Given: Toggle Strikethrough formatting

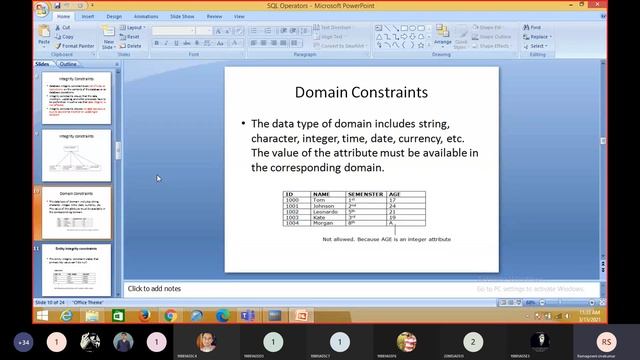Looking at the screenshot, I should pos(187,43).
